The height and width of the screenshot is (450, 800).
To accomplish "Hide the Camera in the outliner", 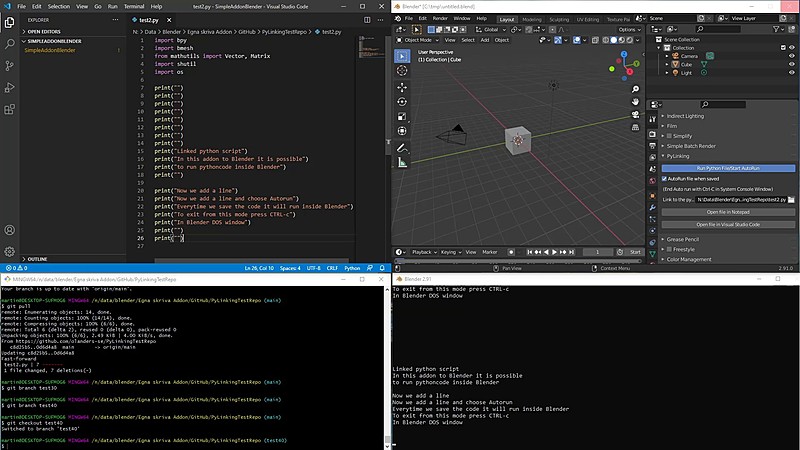I will click(792, 56).
